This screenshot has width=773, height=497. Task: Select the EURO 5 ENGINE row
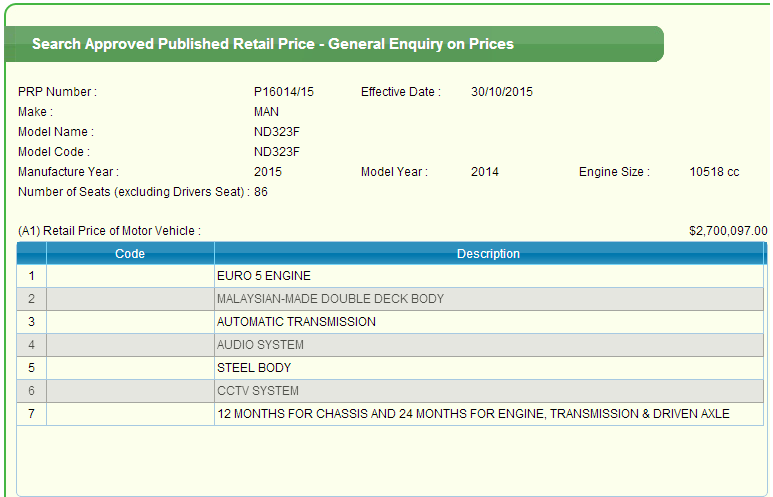point(264,276)
